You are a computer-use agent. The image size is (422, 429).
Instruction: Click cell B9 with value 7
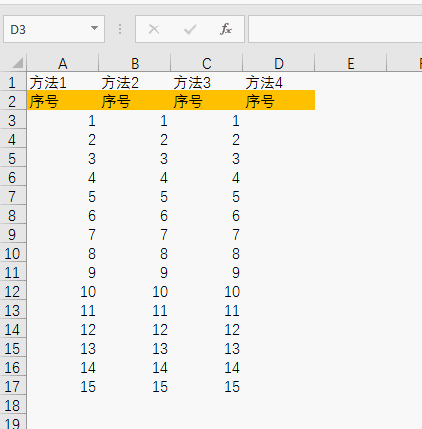(135, 234)
